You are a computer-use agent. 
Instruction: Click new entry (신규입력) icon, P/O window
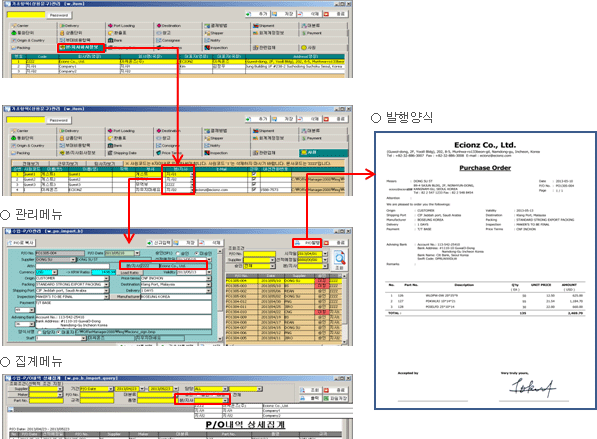pyautogui.click(x=150, y=243)
